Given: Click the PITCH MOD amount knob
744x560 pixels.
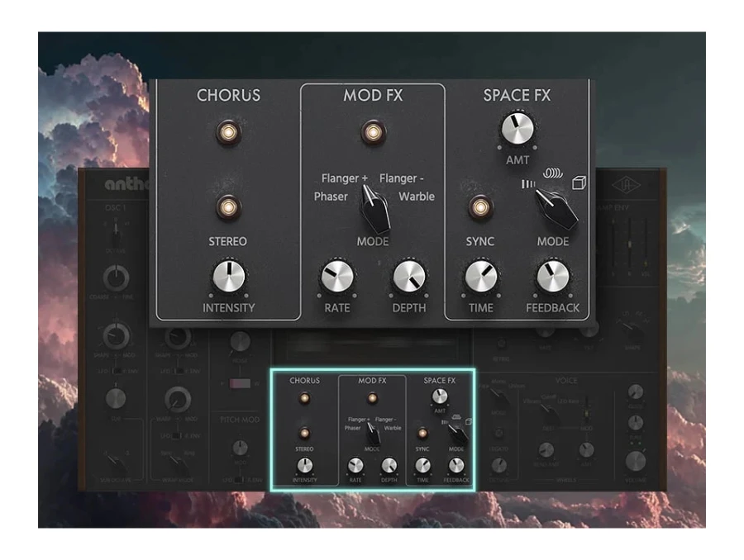Looking at the screenshot, I should [x=240, y=447].
